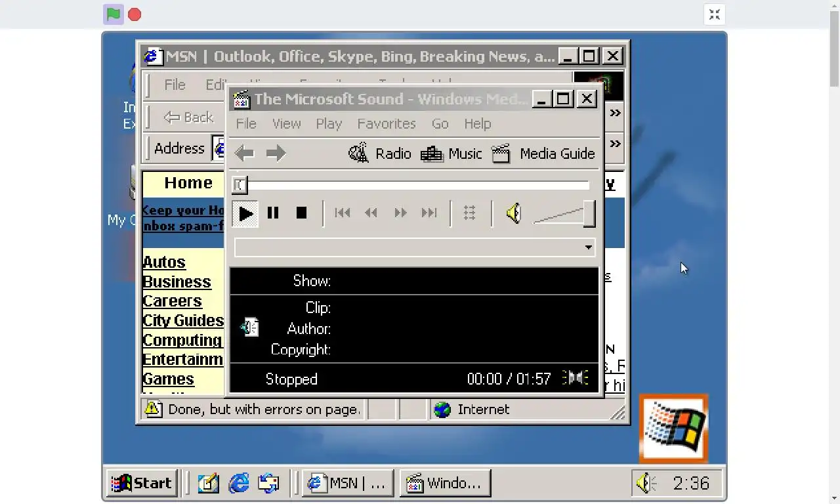Launch the Show Desktop quick launch icon

pyautogui.click(x=208, y=484)
